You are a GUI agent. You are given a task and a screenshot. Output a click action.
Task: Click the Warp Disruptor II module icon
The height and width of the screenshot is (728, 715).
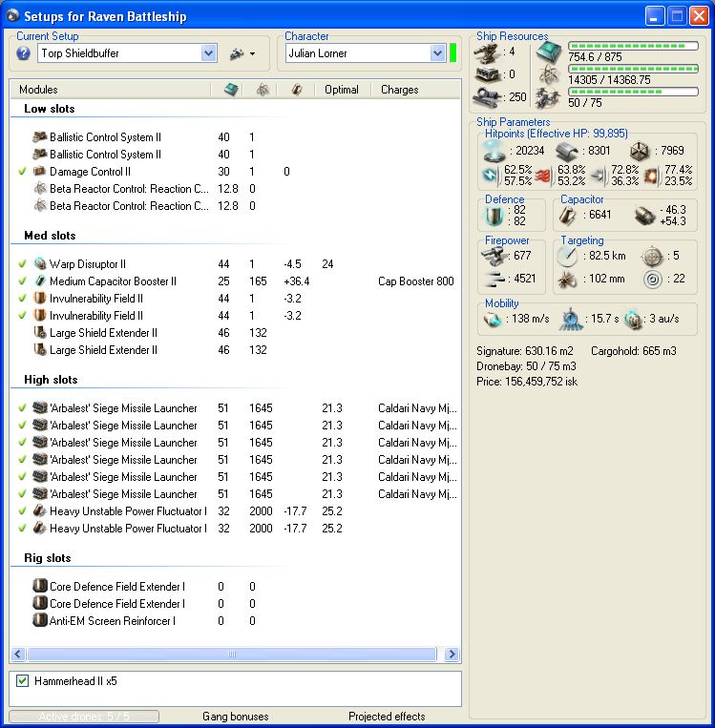(40, 263)
